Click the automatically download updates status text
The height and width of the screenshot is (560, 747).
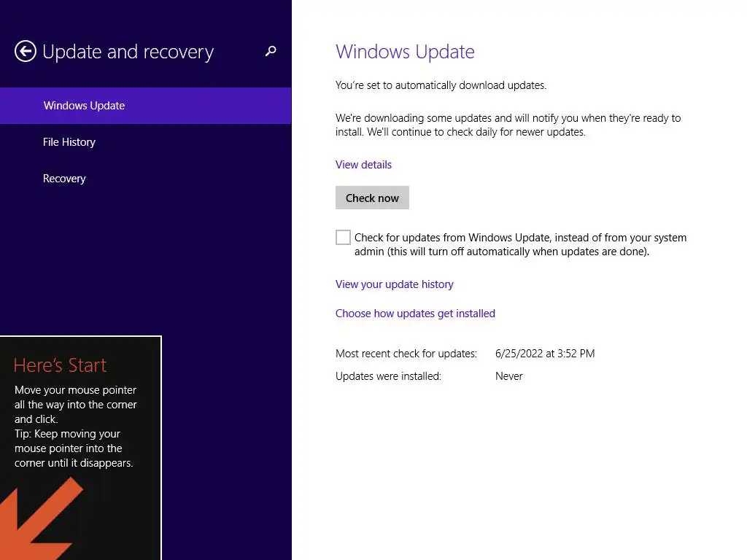[x=441, y=85]
